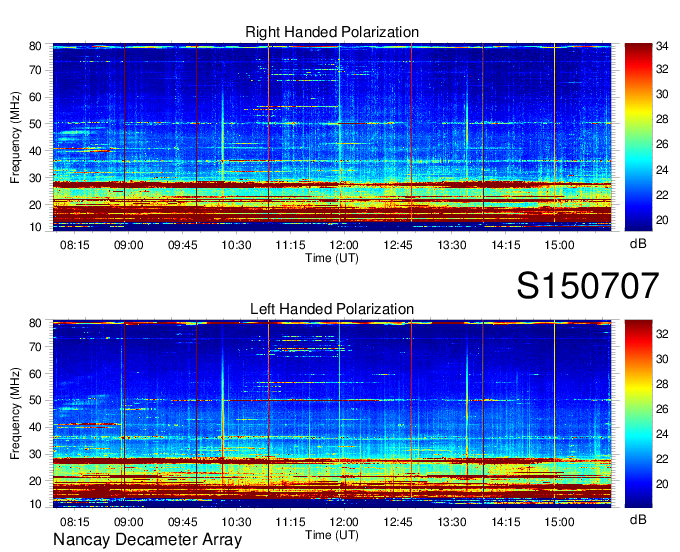Click the 08:15 time tick under the Right Handed plot

pos(75,245)
